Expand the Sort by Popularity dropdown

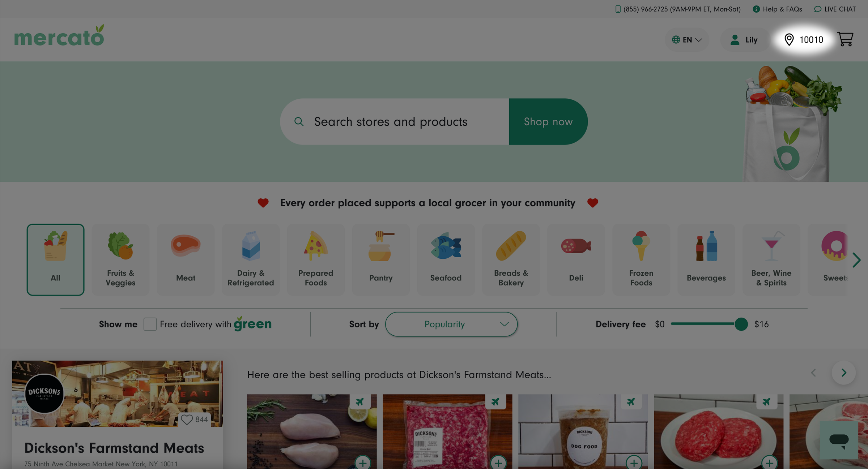[451, 324]
